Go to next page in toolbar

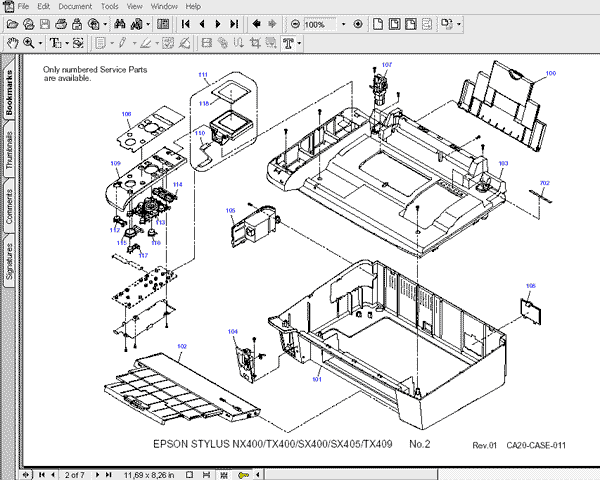tap(218, 24)
